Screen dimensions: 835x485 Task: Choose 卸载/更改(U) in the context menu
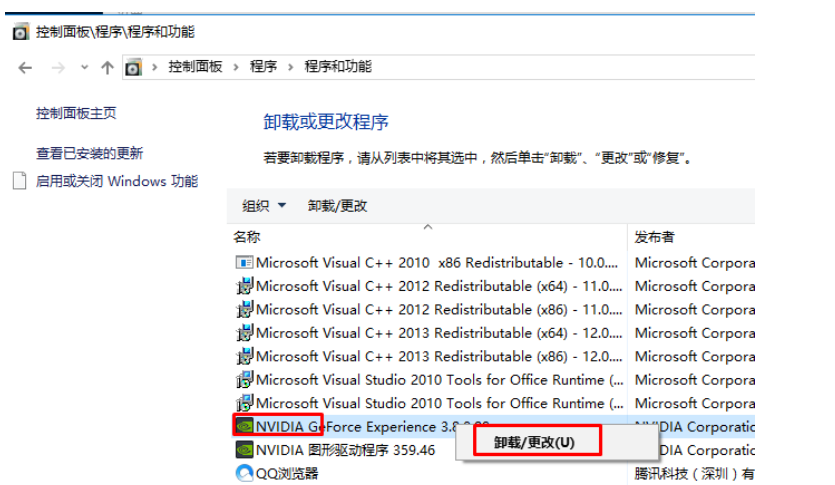[x=534, y=442]
